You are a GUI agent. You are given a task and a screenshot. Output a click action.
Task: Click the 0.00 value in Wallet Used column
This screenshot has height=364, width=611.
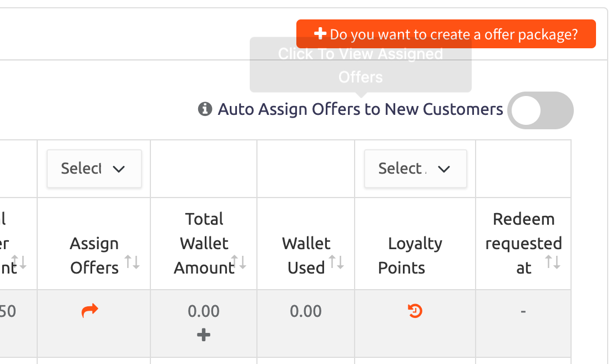(x=306, y=311)
